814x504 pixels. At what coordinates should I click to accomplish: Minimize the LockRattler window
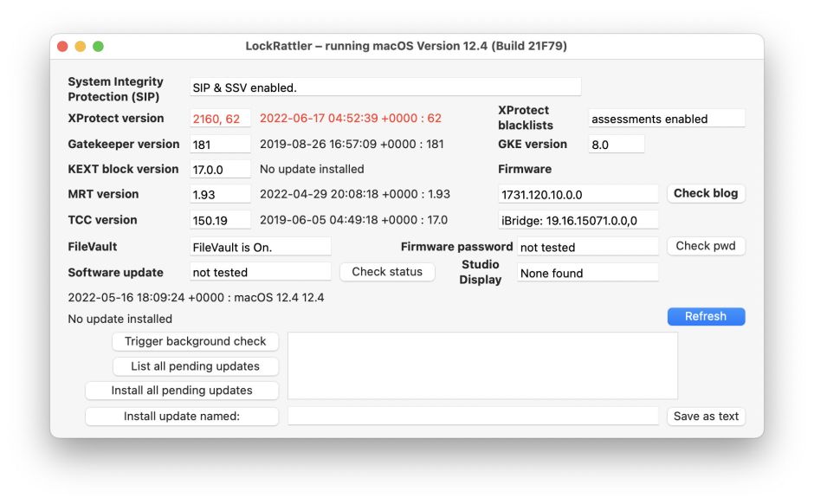click(81, 46)
